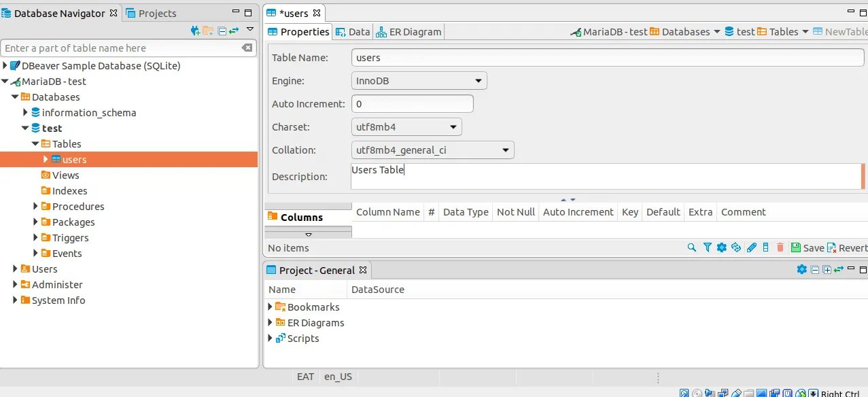The width and height of the screenshot is (868, 397).
Task: Switch to the ER Diagram tab
Action: pos(409,31)
